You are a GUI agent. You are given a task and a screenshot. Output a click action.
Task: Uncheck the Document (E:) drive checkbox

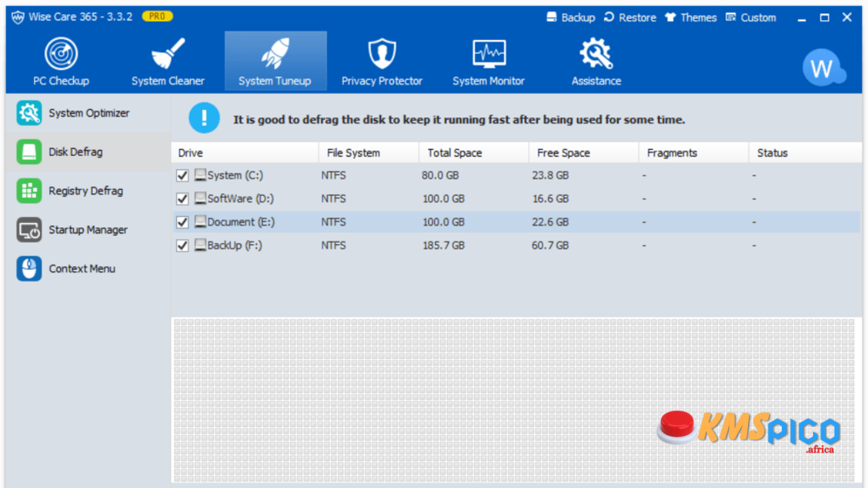[x=182, y=222]
